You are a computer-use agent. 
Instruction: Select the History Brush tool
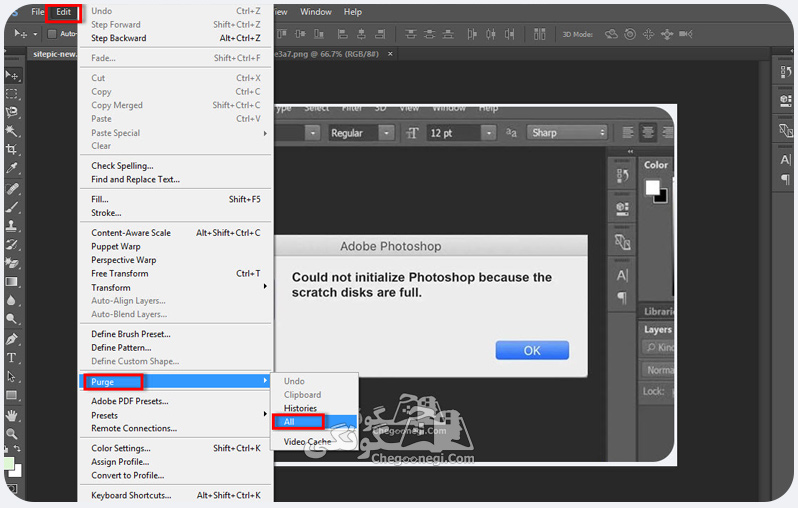coord(12,244)
